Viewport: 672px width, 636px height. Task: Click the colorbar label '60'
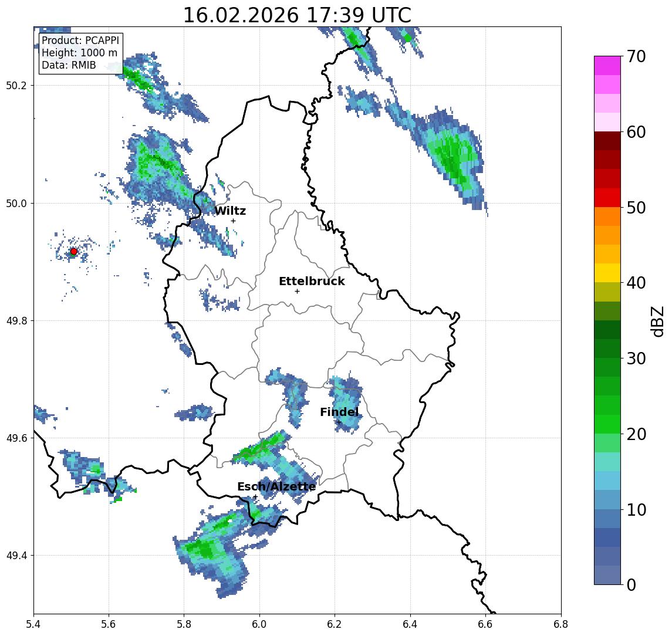click(x=636, y=132)
